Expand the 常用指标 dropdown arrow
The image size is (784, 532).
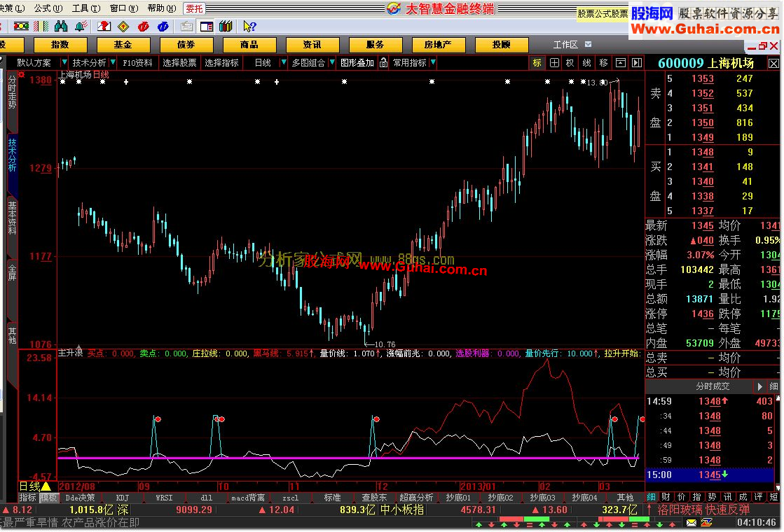pyautogui.click(x=433, y=62)
